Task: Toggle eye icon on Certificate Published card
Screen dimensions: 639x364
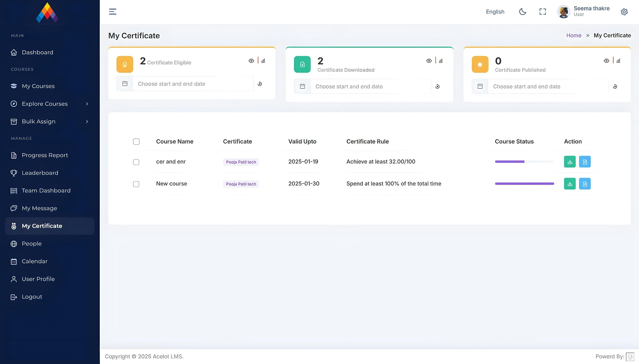Action: pyautogui.click(x=606, y=61)
